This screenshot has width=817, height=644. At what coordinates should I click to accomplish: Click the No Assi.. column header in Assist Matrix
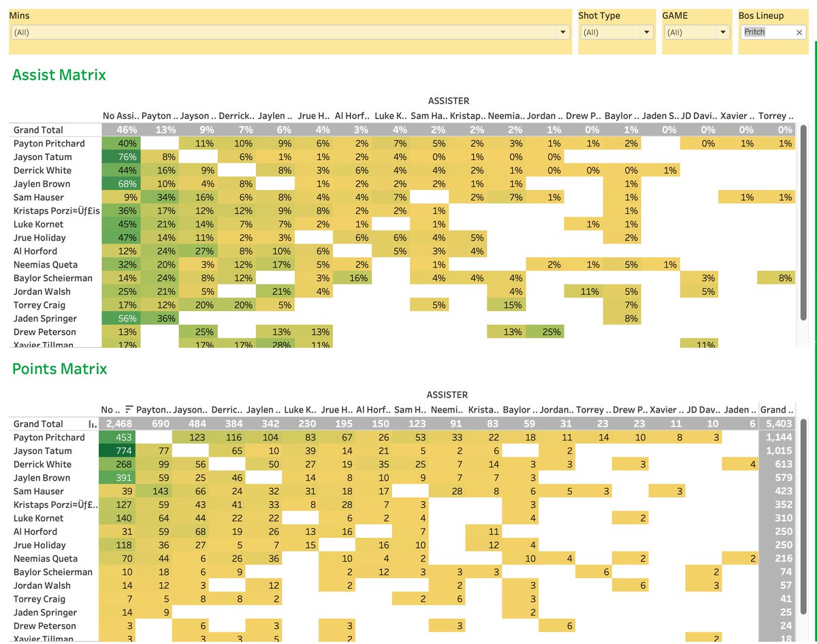coord(121,116)
